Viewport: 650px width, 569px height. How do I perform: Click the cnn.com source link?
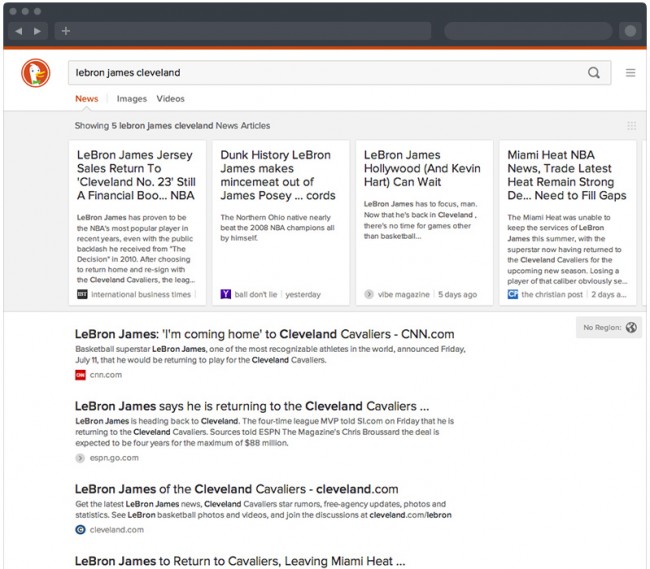(x=106, y=375)
